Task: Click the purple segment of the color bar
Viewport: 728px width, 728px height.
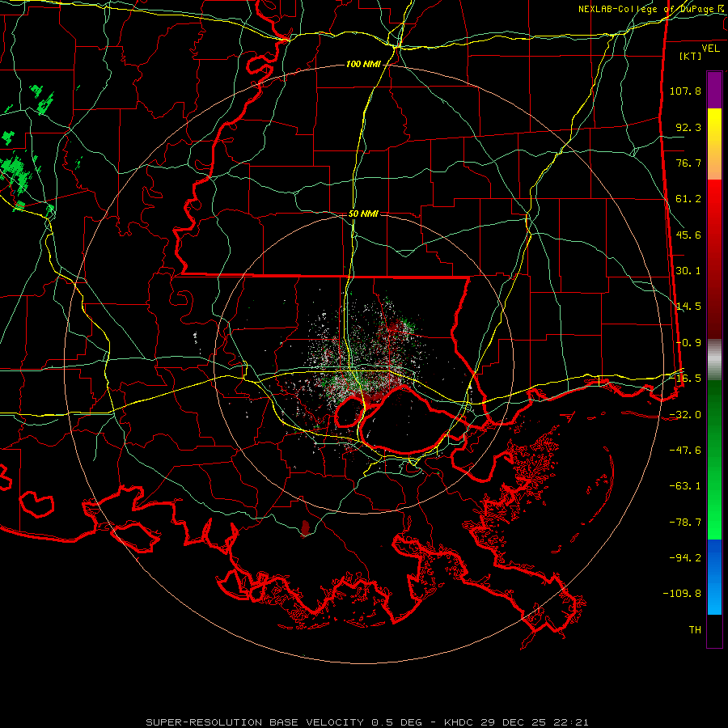Action: [x=714, y=91]
